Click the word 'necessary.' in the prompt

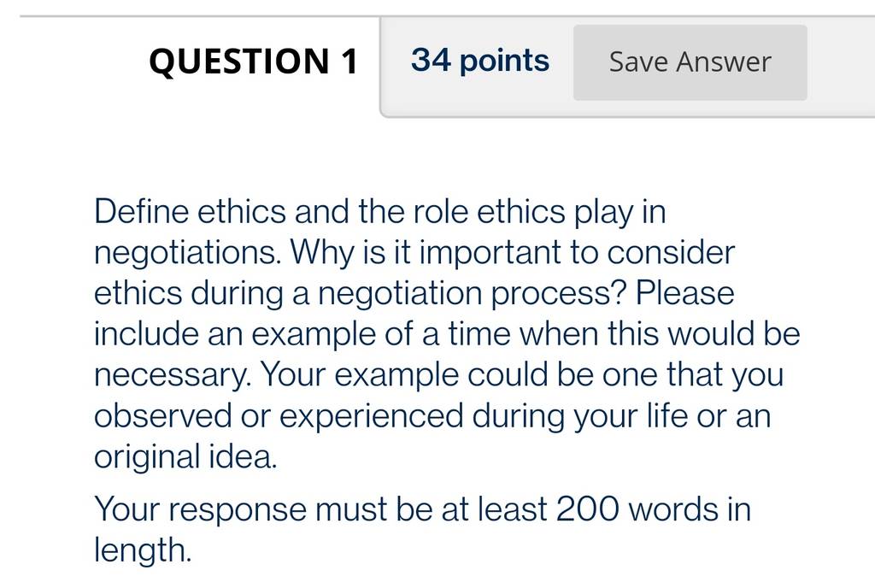click(172, 374)
